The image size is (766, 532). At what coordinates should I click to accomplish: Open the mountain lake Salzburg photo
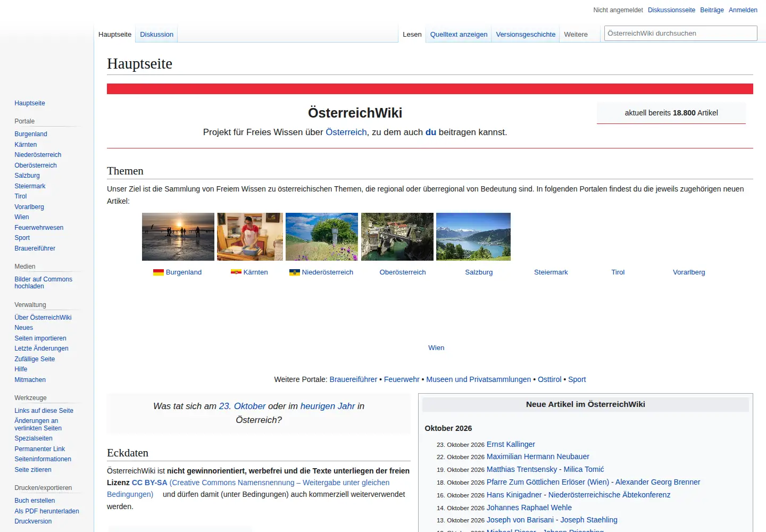[473, 237]
